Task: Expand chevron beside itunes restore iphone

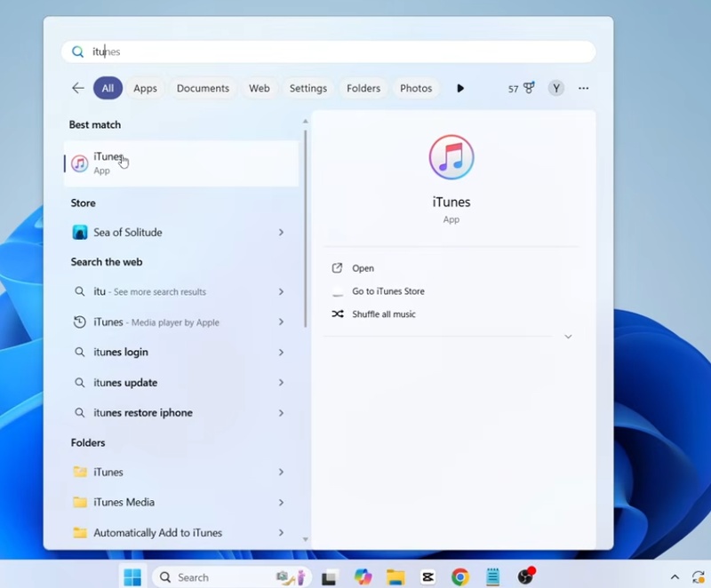Action: coord(281,413)
